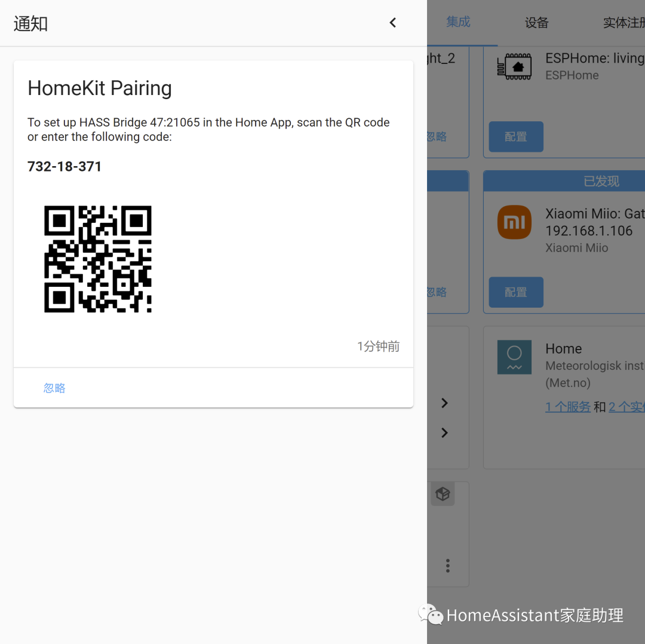Open the 实体注册 tab

[x=623, y=23]
